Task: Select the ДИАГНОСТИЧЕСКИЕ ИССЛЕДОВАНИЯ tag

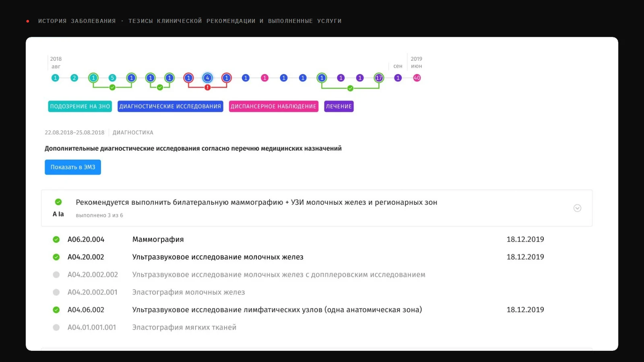Action: tap(170, 106)
